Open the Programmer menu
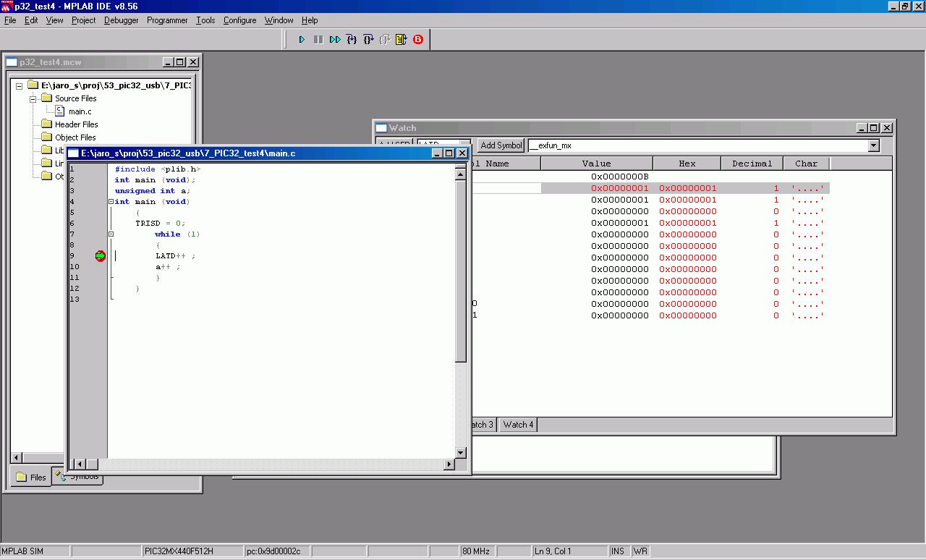 point(167,20)
